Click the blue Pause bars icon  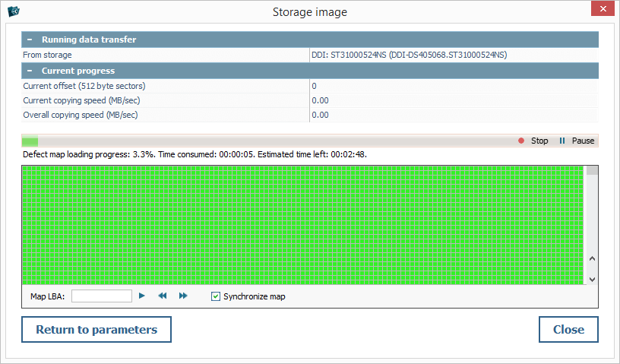pyautogui.click(x=562, y=141)
